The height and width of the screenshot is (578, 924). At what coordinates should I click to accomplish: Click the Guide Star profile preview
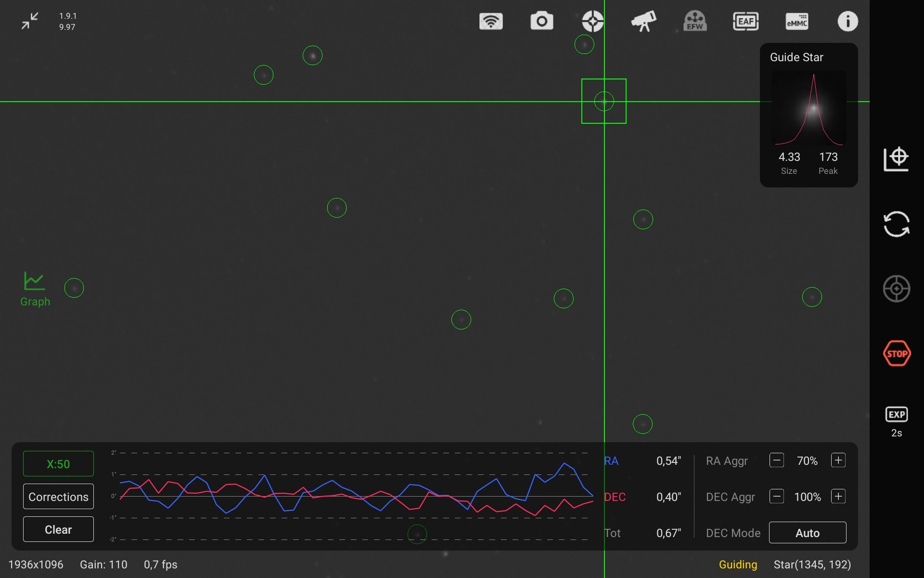(808, 108)
